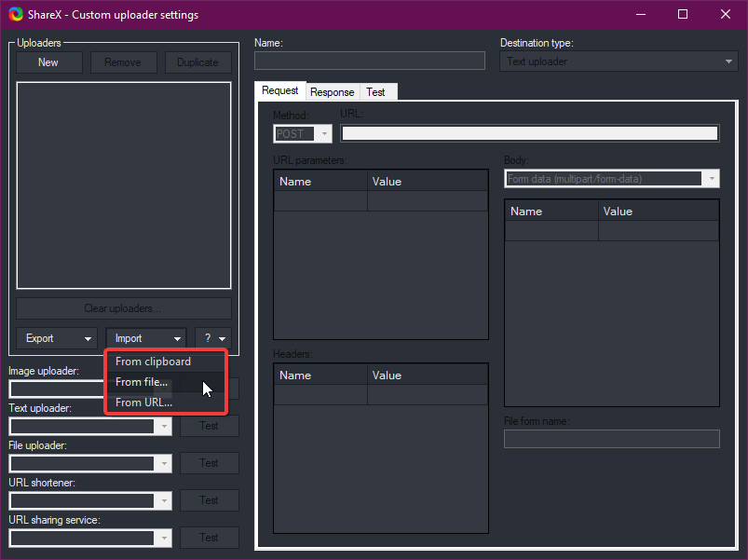Image resolution: width=748 pixels, height=560 pixels.
Task: Focus the Name input field
Action: coord(370,61)
